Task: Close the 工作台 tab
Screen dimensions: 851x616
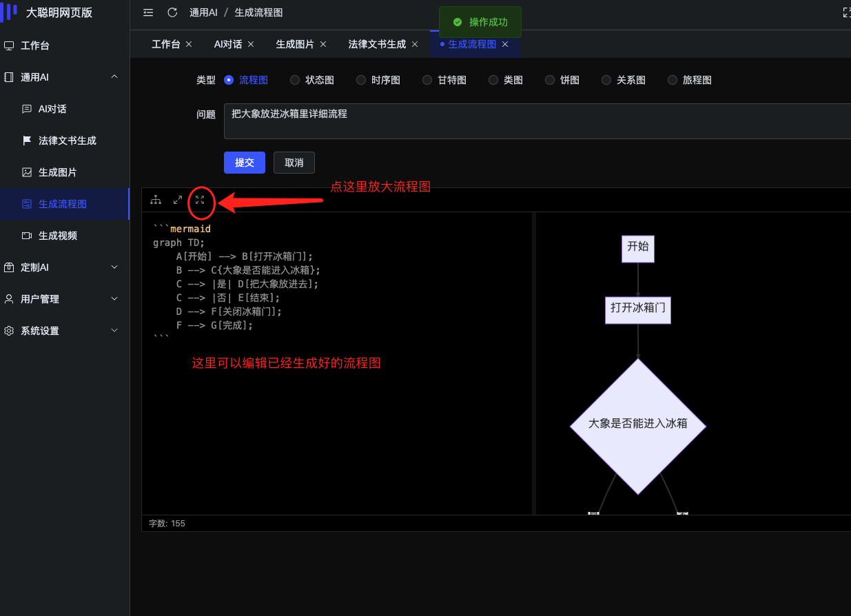Action: click(x=189, y=44)
